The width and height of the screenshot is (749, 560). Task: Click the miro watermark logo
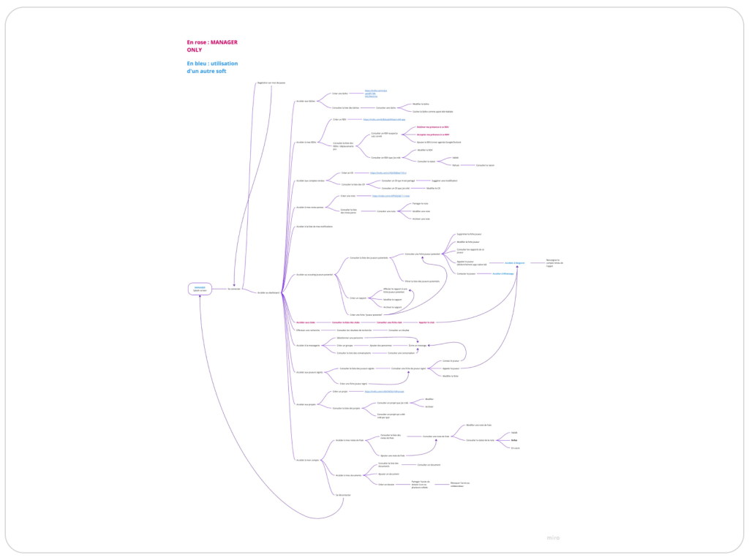(553, 538)
